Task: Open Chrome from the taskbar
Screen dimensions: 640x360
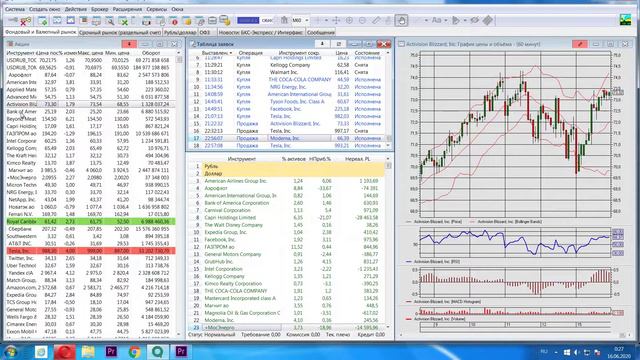Action: pos(134,351)
